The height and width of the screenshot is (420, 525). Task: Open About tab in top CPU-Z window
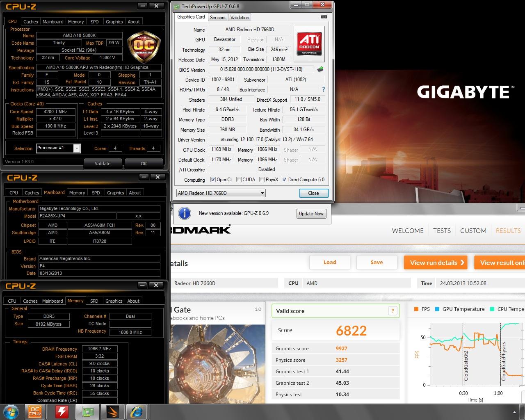[x=134, y=22]
